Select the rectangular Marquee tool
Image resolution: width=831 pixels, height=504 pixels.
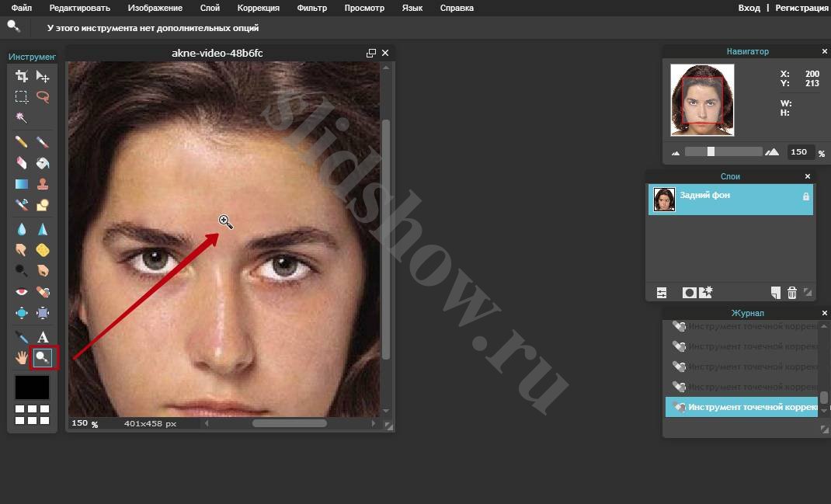click(21, 96)
